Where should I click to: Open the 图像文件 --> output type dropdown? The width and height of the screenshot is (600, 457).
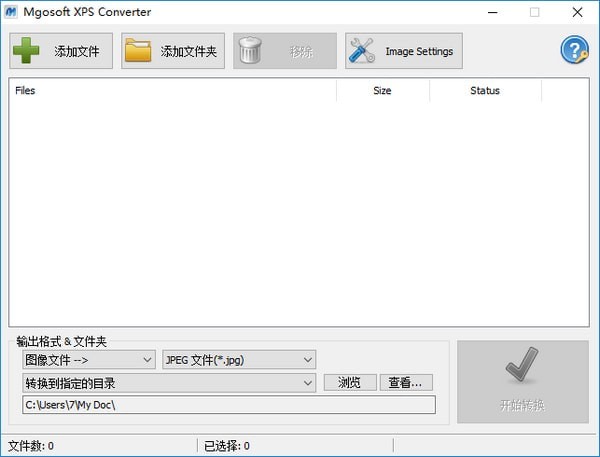[x=89, y=360]
